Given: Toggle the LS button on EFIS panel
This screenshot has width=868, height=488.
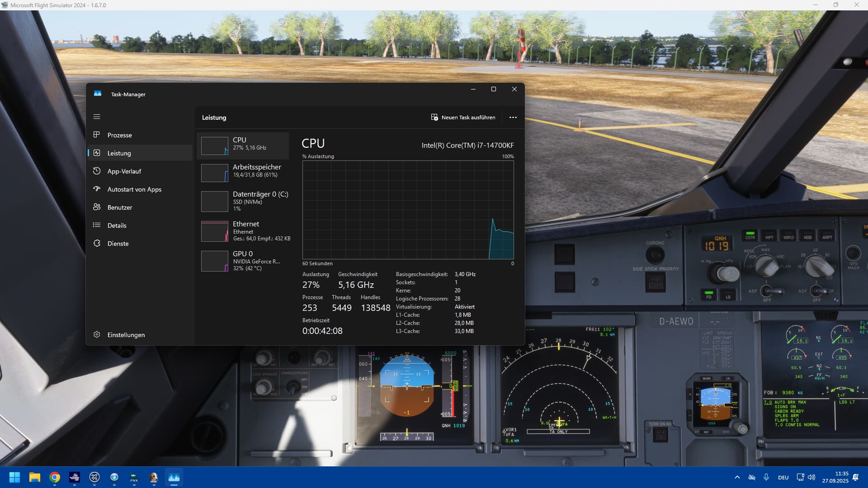Looking at the screenshot, I should [x=728, y=295].
